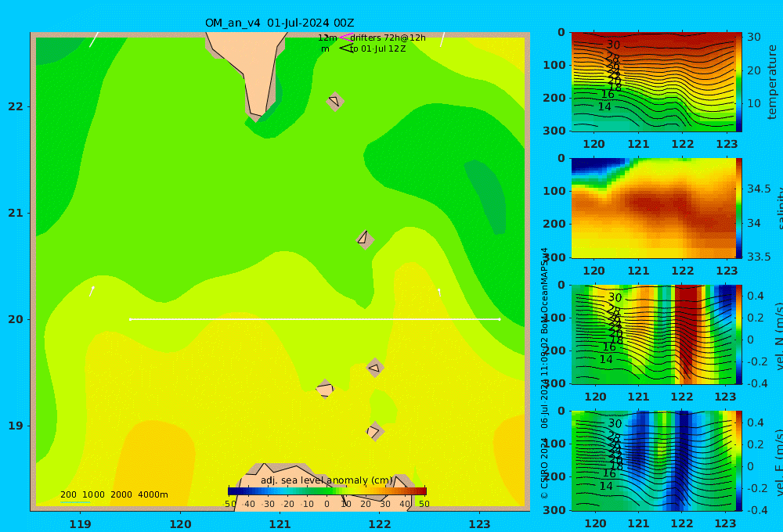Open the northward velocity section panel
The height and width of the screenshot is (532, 783).
point(653,334)
